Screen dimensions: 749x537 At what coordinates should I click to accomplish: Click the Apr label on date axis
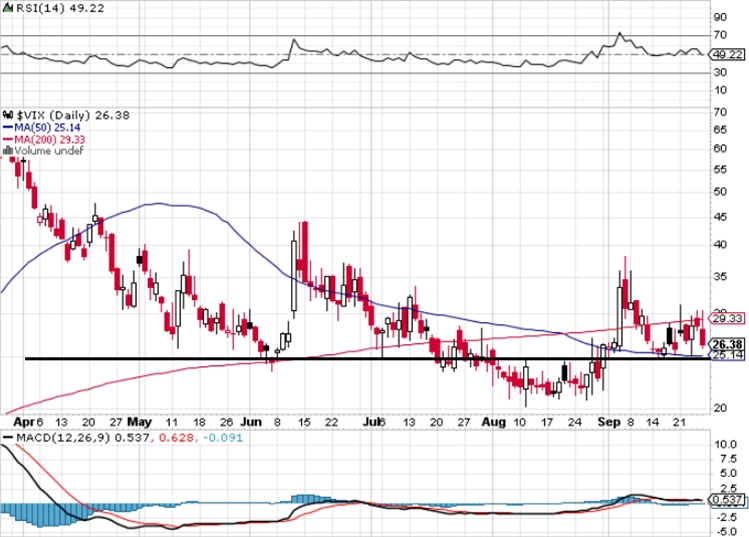(x=24, y=422)
